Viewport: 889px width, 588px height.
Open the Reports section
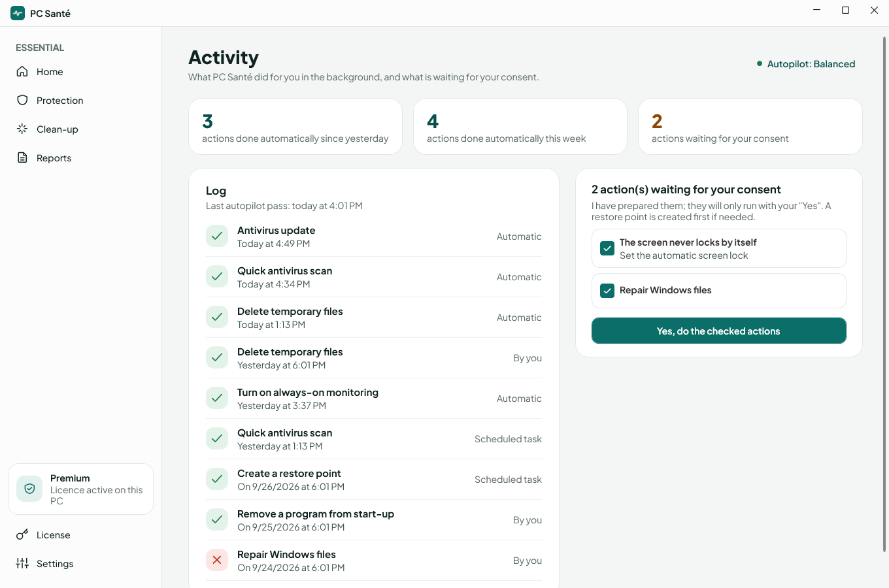point(81,157)
